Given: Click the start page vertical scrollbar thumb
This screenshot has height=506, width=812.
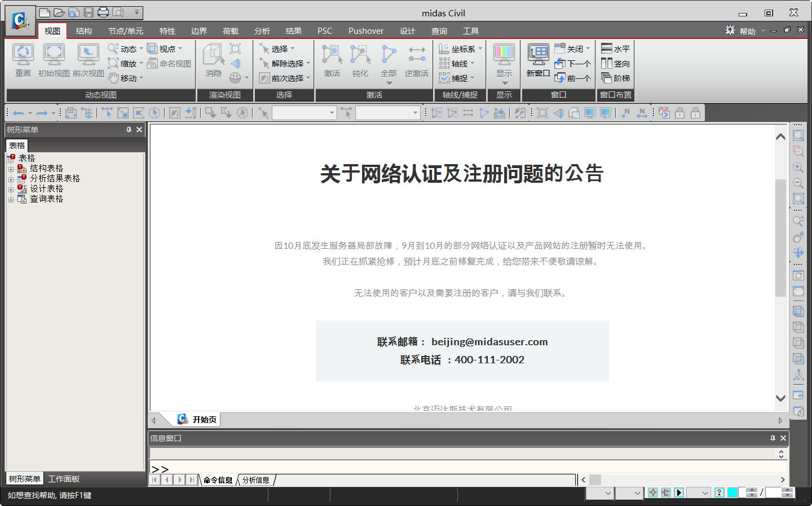Looking at the screenshot, I should 780,238.
